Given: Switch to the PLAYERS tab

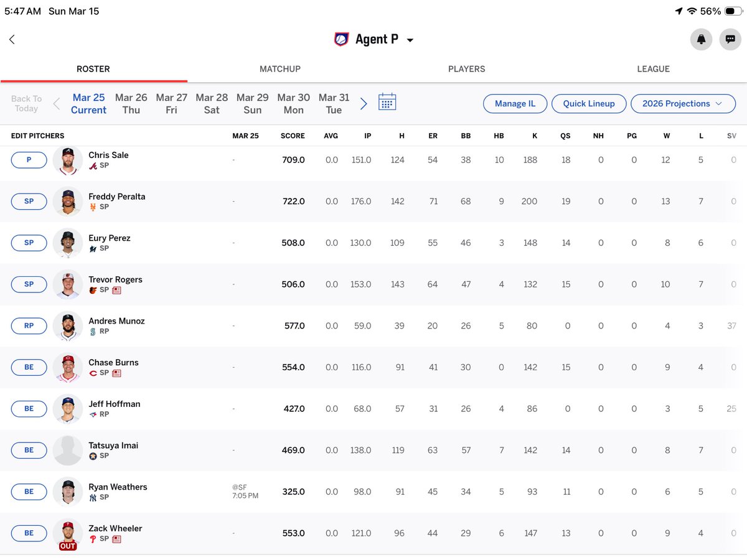Looking at the screenshot, I should [467, 69].
